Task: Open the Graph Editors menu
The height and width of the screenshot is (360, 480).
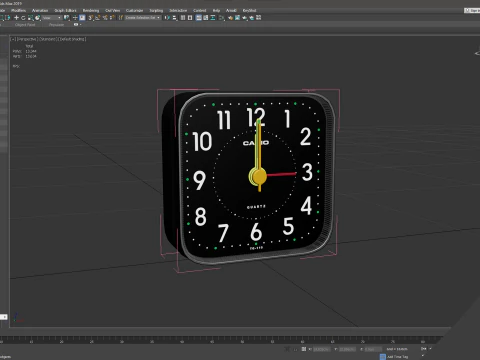Action: (x=65, y=10)
